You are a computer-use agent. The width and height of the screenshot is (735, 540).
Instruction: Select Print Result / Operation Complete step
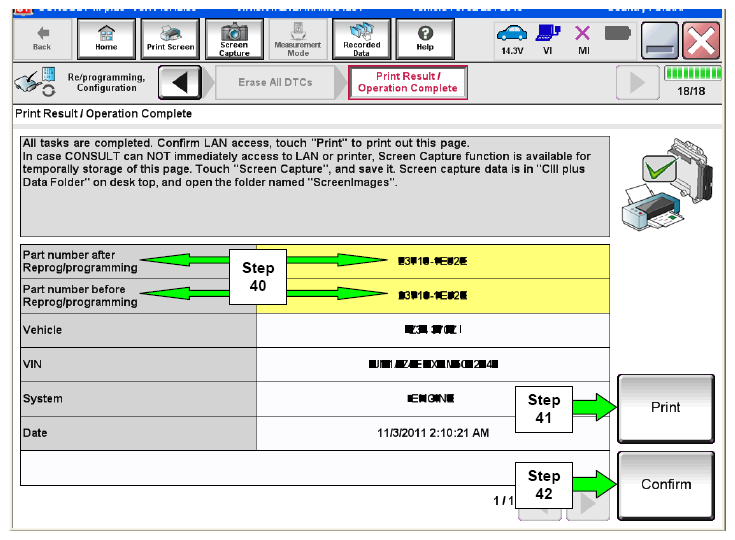(408, 83)
